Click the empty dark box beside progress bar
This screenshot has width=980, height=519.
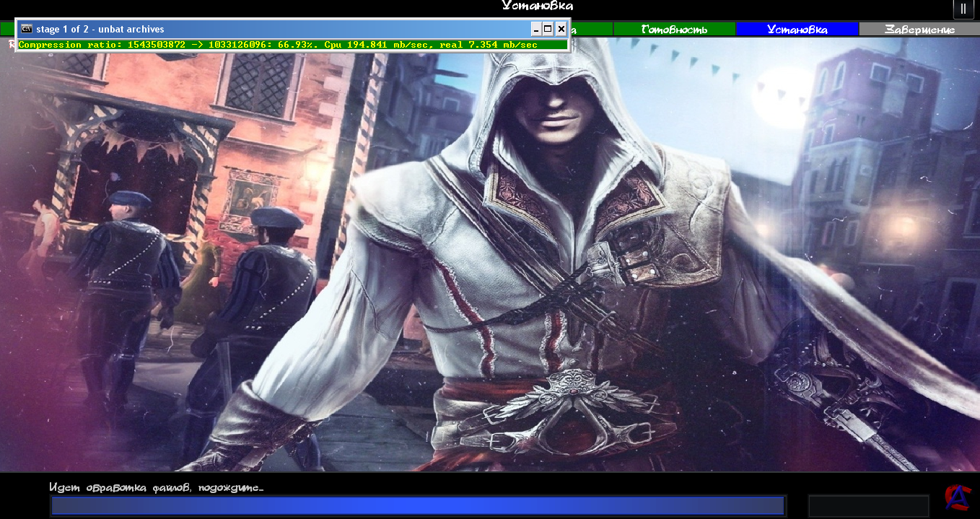pyautogui.click(x=868, y=506)
